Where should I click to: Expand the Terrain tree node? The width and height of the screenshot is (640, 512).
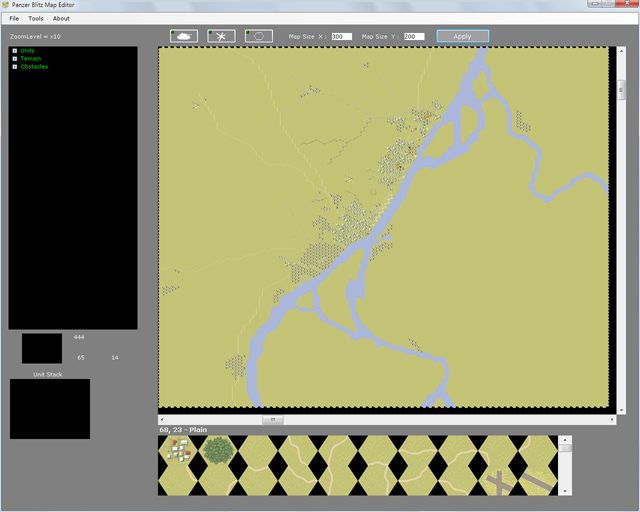[15, 59]
